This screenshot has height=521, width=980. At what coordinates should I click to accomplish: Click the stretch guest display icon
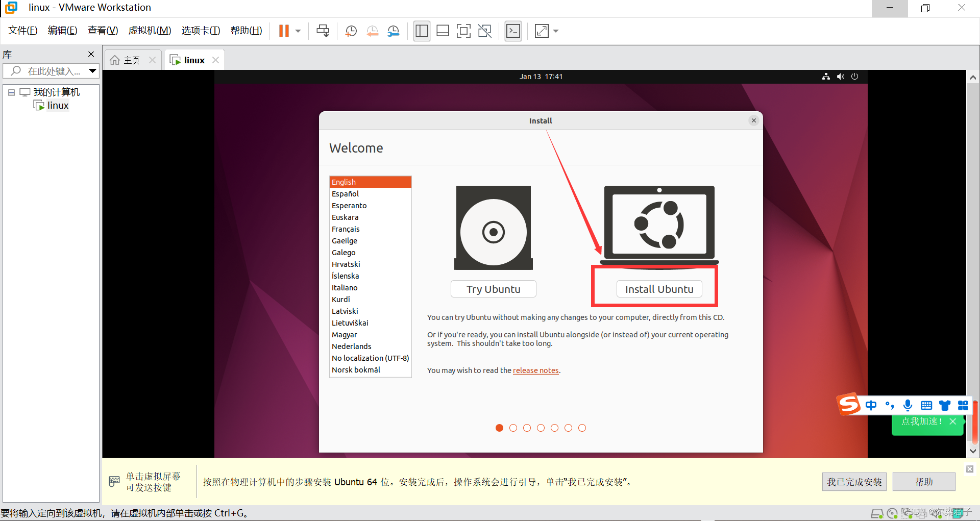click(x=542, y=31)
